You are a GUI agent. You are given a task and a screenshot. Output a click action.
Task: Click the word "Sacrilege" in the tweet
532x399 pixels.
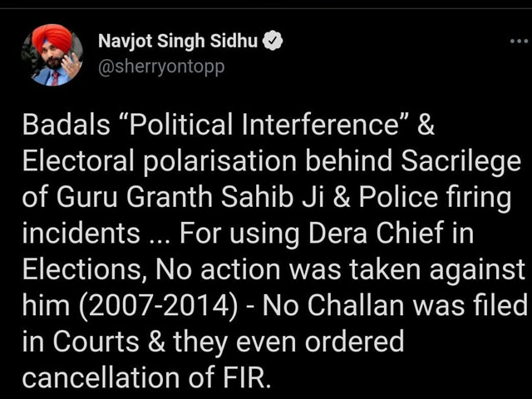461,162
